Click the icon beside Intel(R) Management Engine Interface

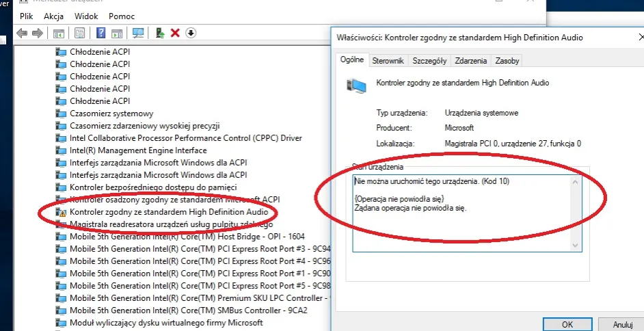point(61,150)
